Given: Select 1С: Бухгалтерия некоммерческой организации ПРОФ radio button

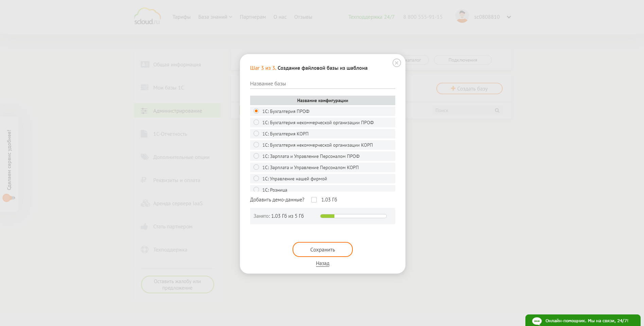Looking at the screenshot, I should [256, 122].
